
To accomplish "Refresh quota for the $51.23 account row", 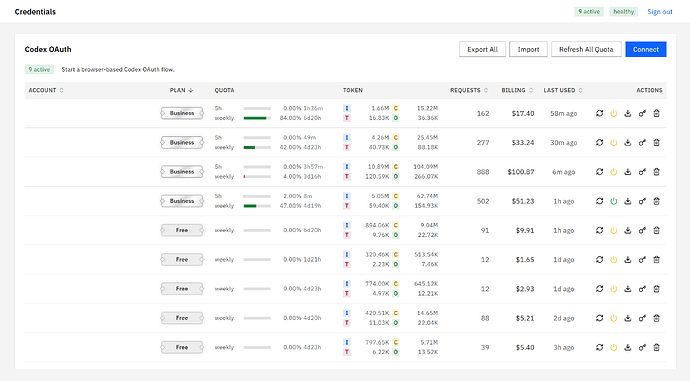I will 599,201.
